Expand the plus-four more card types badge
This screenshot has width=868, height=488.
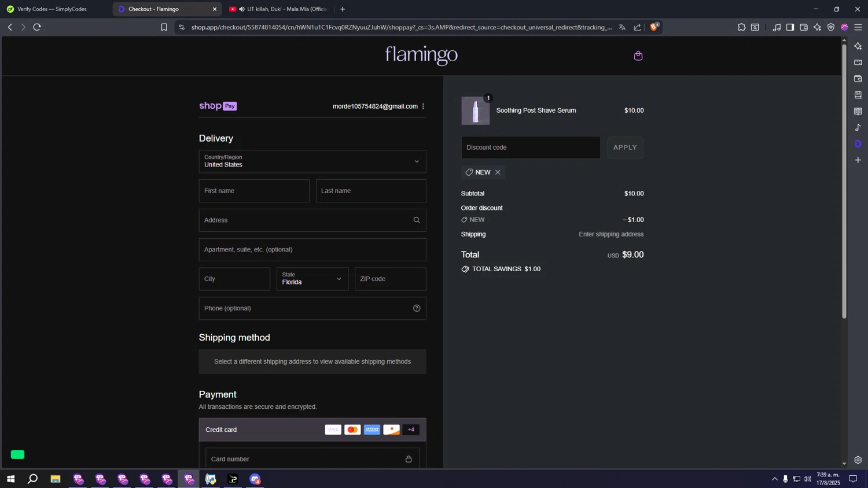pyautogui.click(x=411, y=430)
